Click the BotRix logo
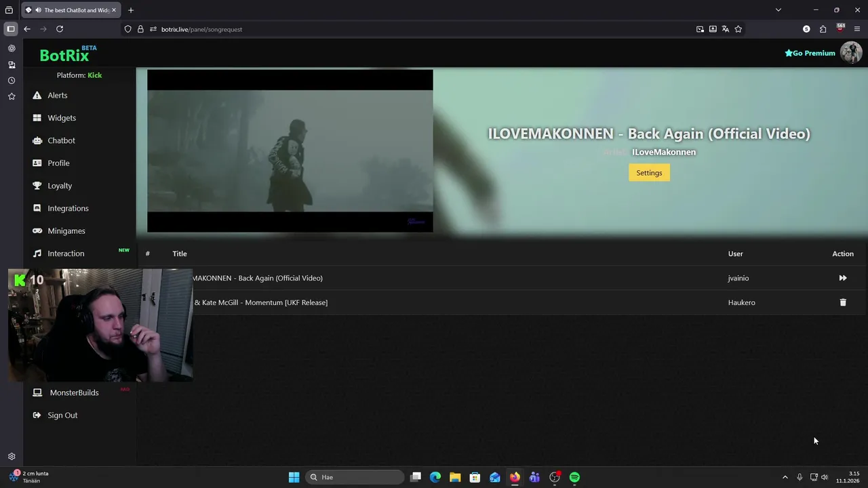 [x=68, y=54]
